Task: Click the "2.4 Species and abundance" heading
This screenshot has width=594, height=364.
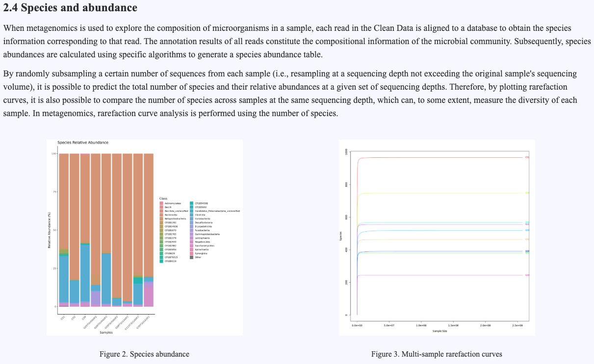Action: tap(70, 8)
